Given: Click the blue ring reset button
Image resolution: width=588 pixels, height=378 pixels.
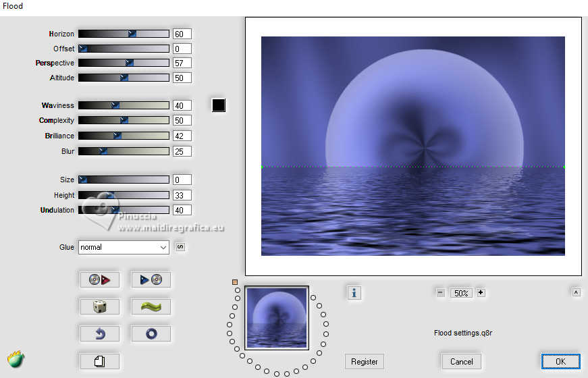Looking at the screenshot, I should coord(151,333).
